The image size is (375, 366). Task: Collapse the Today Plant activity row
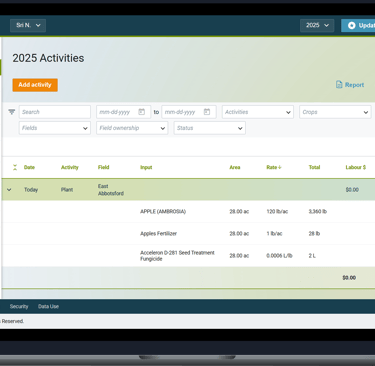9,190
